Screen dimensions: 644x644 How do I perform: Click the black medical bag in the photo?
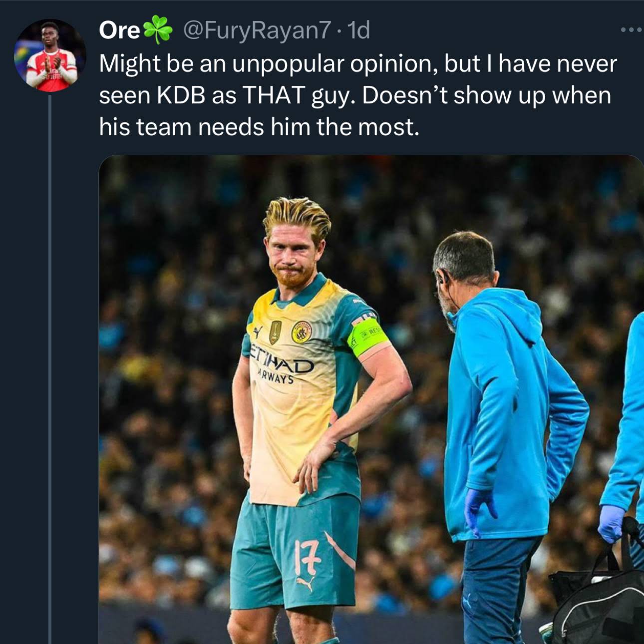coord(598,599)
